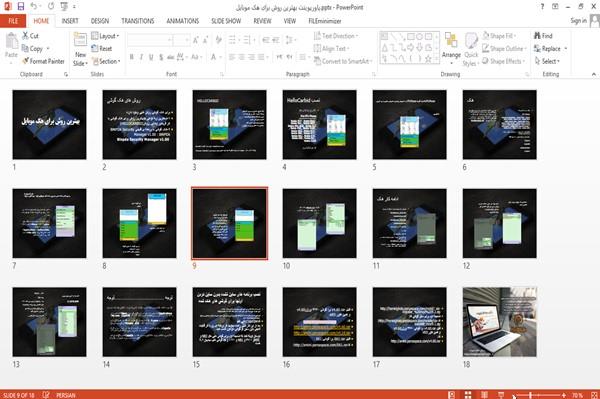
Task: Toggle text Shadow formatting
Action: [x=161, y=57]
